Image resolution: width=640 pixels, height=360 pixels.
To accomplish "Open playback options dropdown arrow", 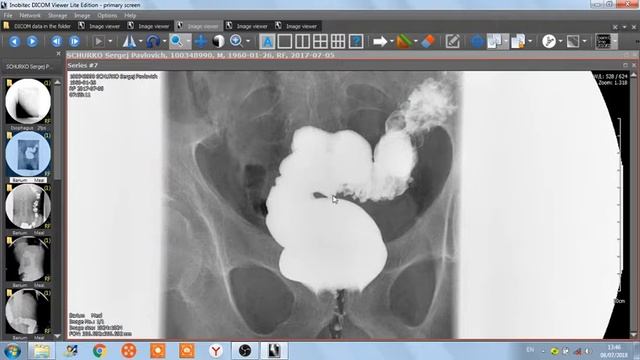I will [x=110, y=41].
